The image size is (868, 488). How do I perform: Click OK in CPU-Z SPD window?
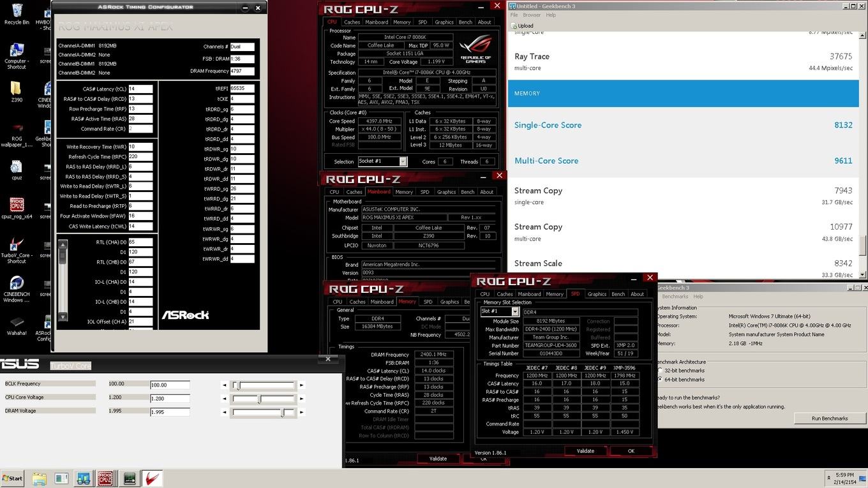631,451
